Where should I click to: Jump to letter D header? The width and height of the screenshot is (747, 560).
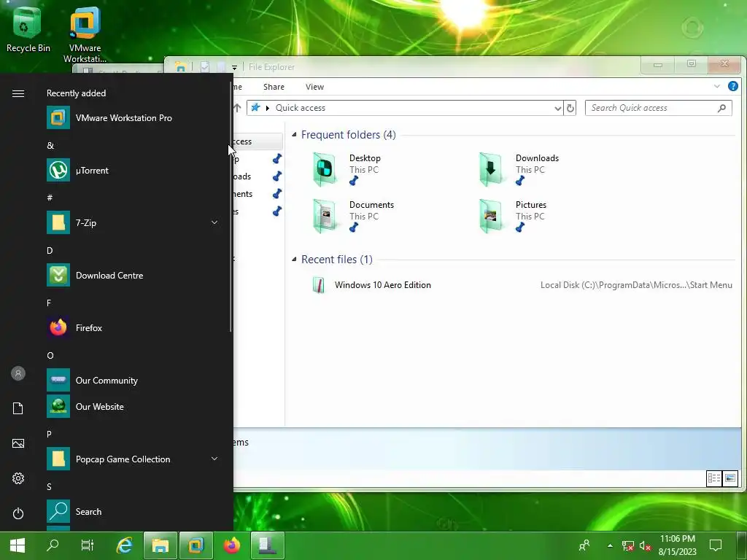coord(50,251)
